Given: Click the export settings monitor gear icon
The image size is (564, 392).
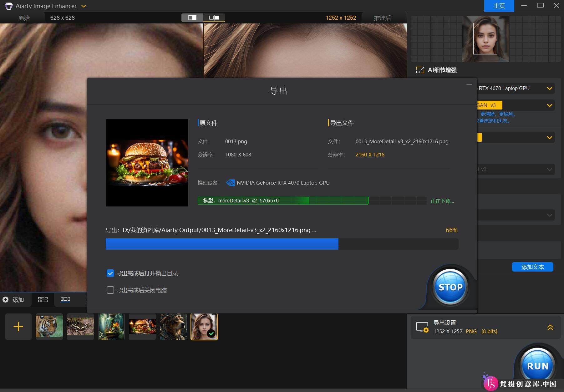Looking at the screenshot, I should (x=422, y=328).
